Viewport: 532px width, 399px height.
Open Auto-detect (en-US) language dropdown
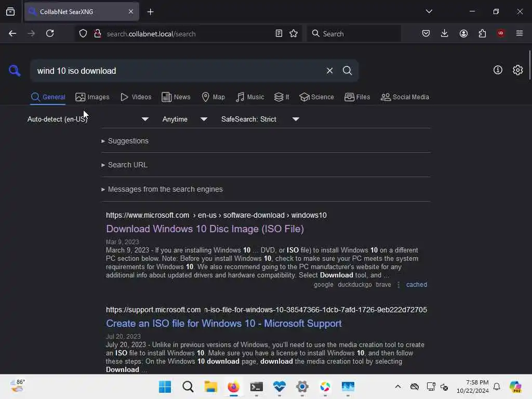click(88, 119)
